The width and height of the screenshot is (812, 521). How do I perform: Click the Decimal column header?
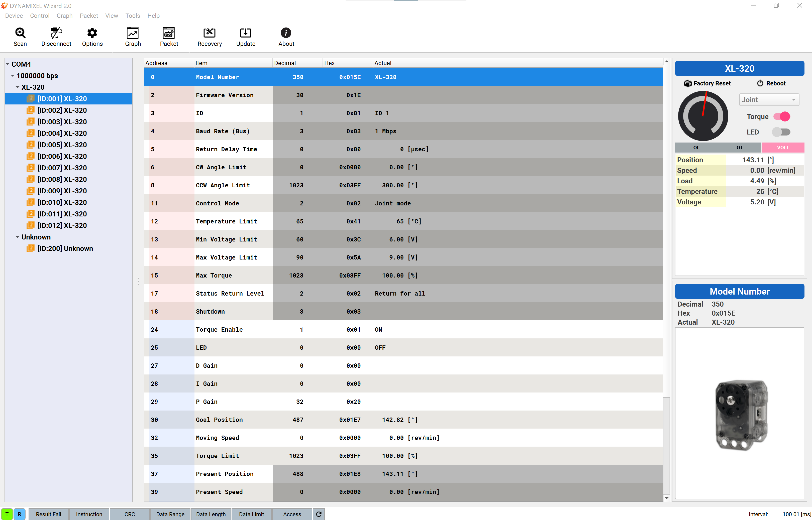click(x=297, y=63)
